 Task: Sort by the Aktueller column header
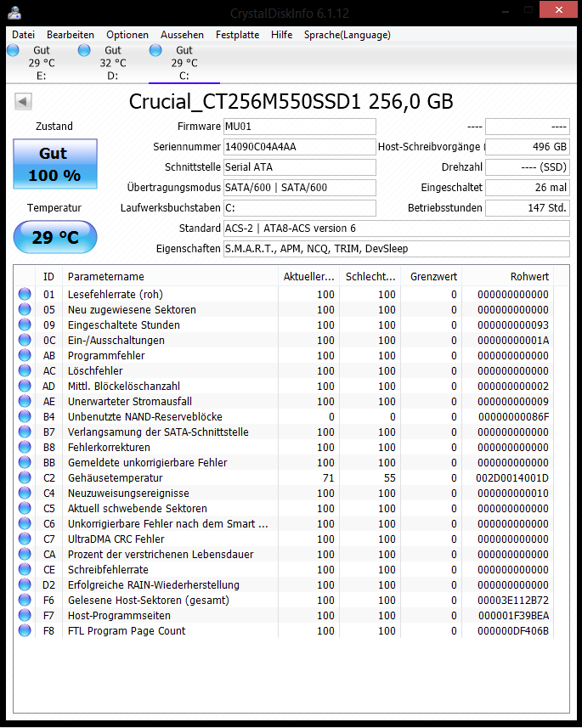pyautogui.click(x=309, y=277)
